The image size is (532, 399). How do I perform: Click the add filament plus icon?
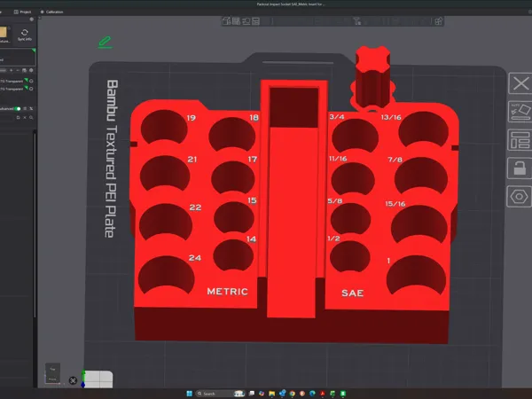pyautogui.click(x=12, y=70)
